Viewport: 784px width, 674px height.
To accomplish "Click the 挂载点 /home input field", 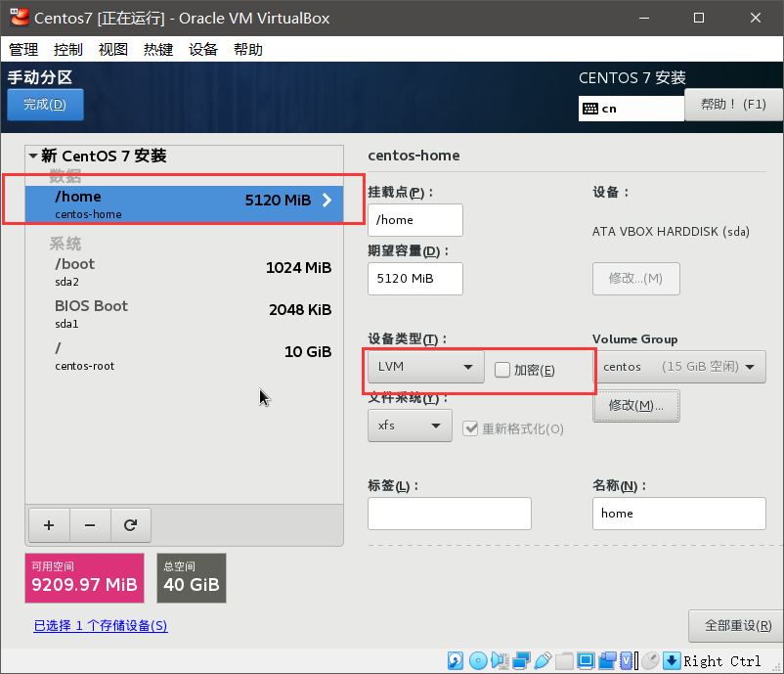I will click(415, 220).
